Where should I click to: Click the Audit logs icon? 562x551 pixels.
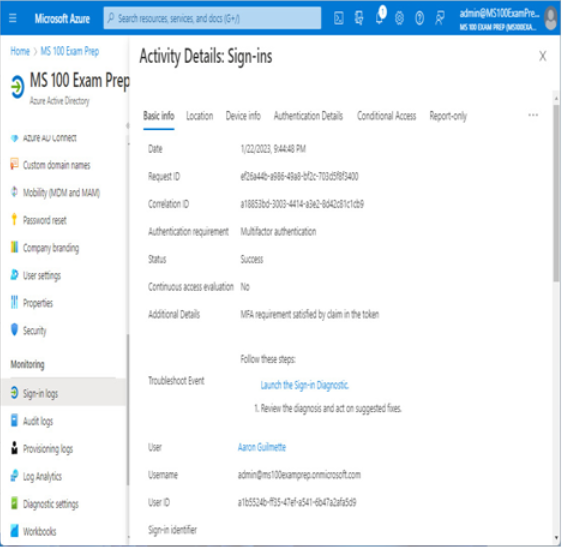pos(14,421)
